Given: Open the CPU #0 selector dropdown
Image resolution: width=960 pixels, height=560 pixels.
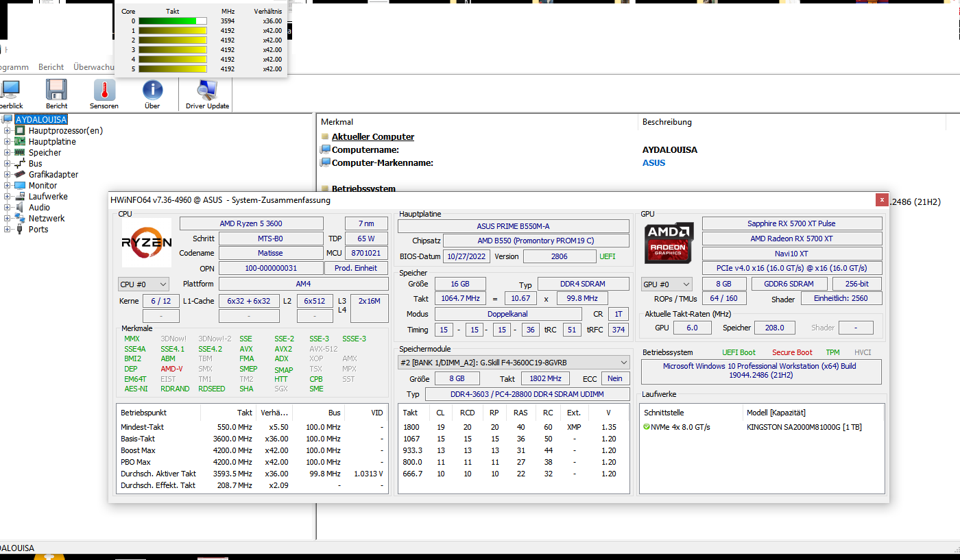Looking at the screenshot, I should click(x=143, y=284).
